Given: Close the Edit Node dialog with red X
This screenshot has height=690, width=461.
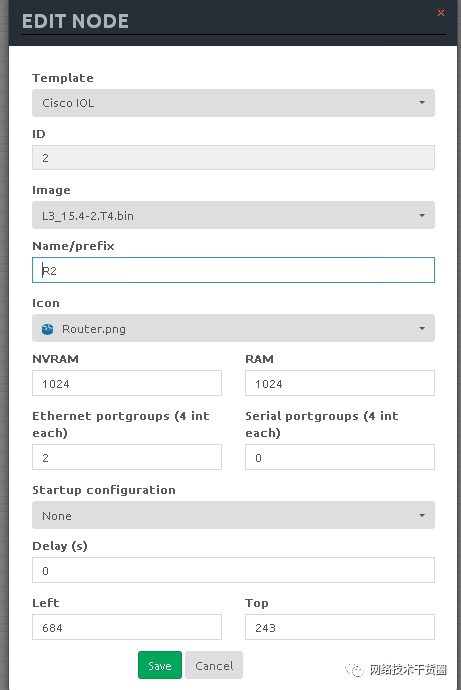Looking at the screenshot, I should 441,13.
